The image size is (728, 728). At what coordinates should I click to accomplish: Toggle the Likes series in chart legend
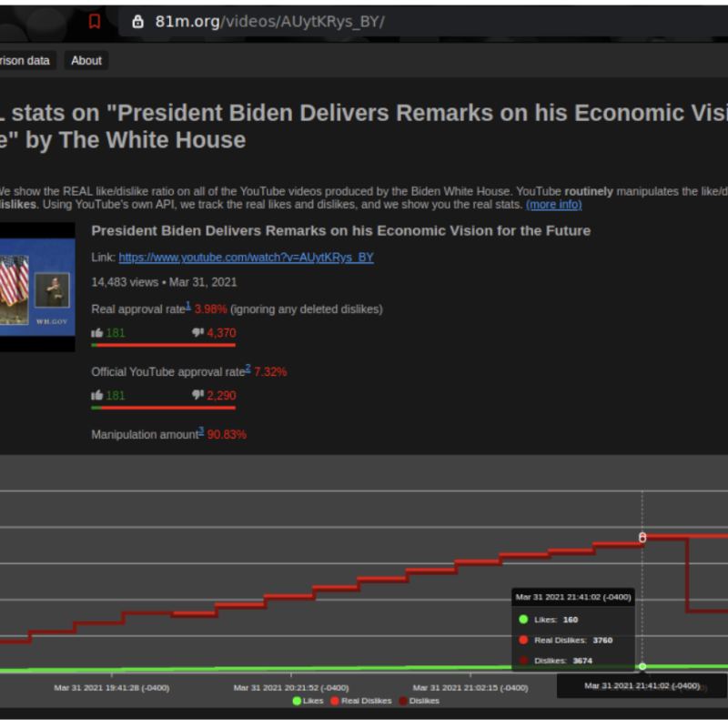coord(308,701)
